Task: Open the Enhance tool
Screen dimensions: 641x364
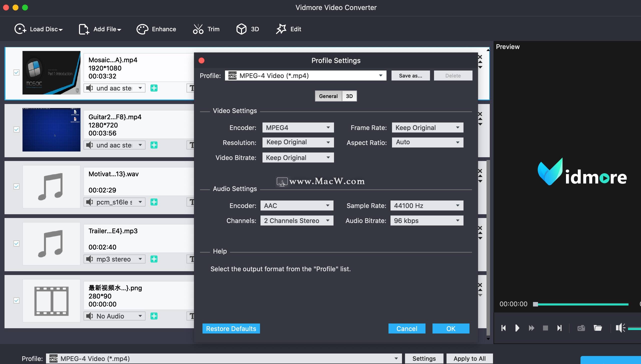Action: [156, 29]
